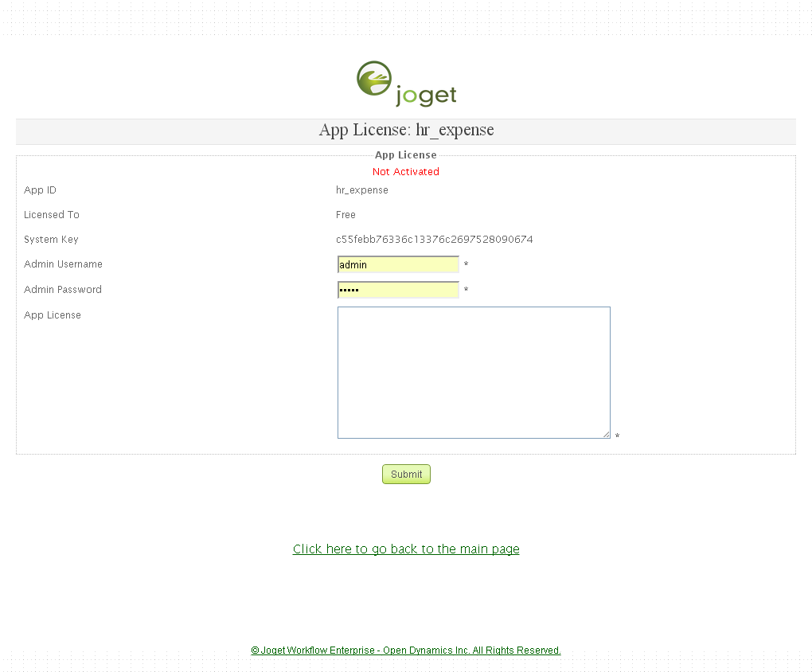Focus the Admin Password field
The height and width of the screenshot is (672, 812).
pyautogui.click(x=398, y=290)
